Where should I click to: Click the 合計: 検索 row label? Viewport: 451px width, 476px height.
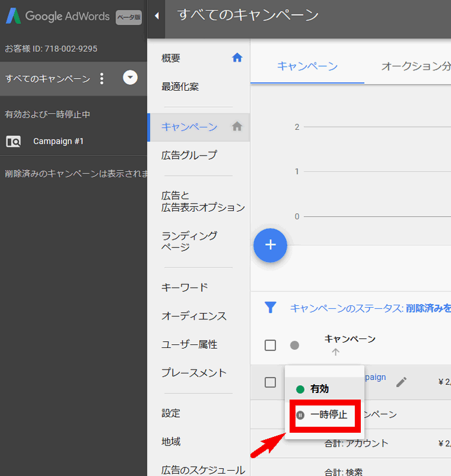click(x=343, y=472)
